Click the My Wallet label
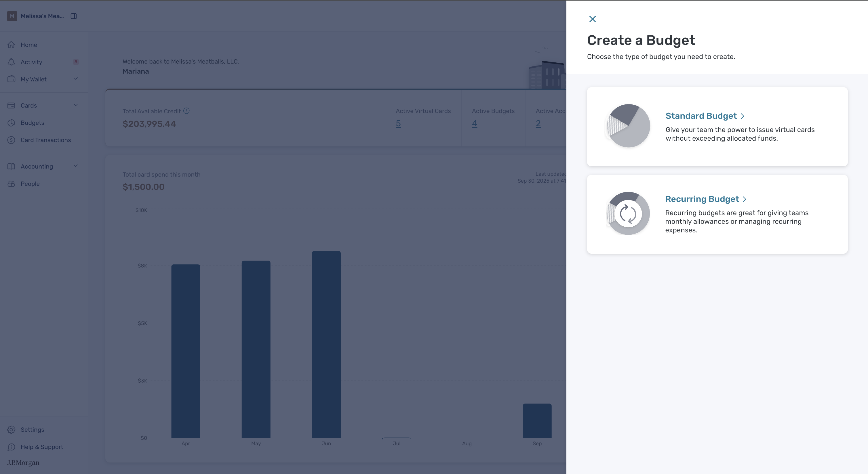The width and height of the screenshot is (868, 474). pos(34,79)
